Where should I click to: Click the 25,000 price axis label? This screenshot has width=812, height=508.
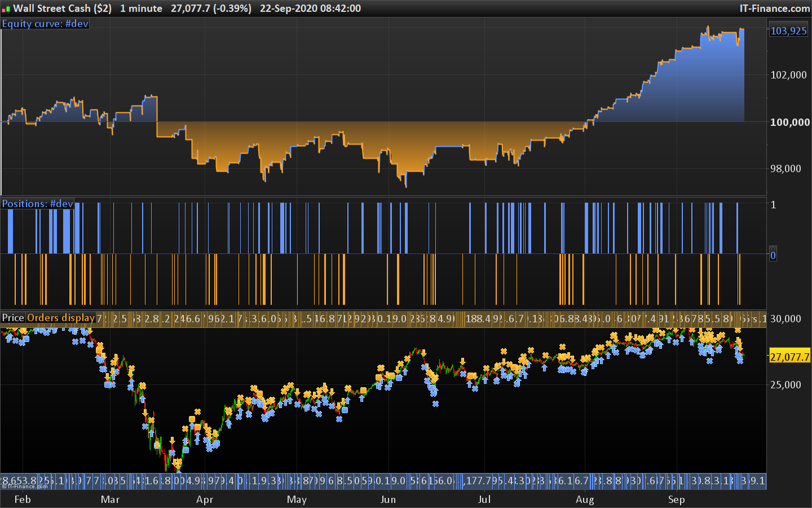click(x=785, y=385)
